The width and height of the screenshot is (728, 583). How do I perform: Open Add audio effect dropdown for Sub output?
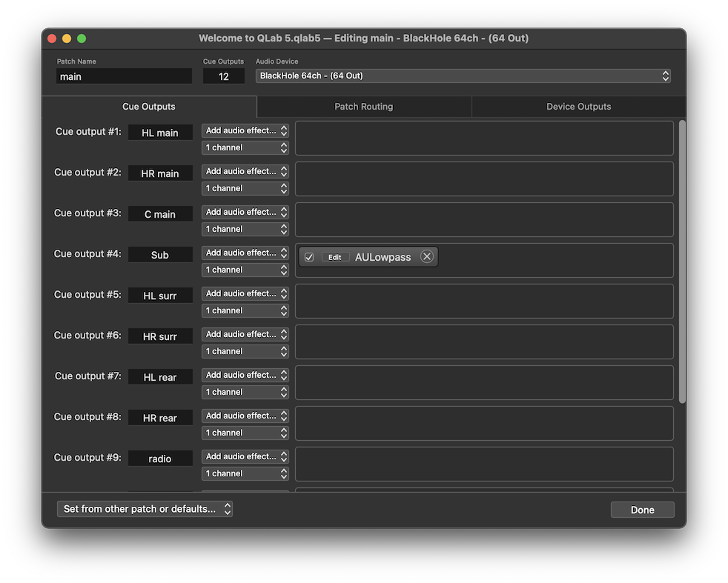click(245, 253)
